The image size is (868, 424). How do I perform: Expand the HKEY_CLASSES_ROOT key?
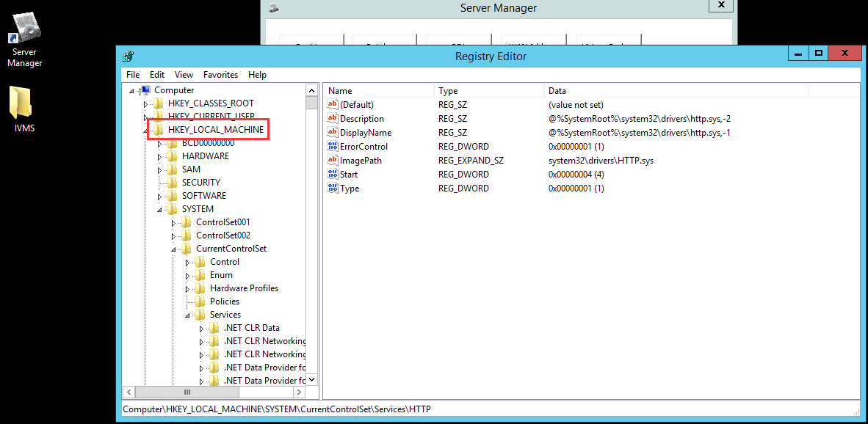(x=145, y=104)
